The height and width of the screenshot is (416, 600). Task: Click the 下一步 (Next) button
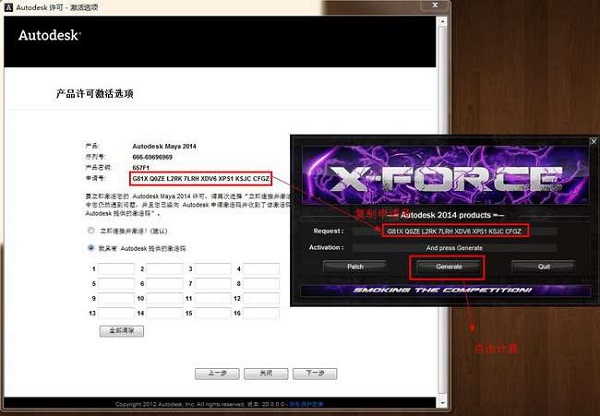(x=315, y=374)
